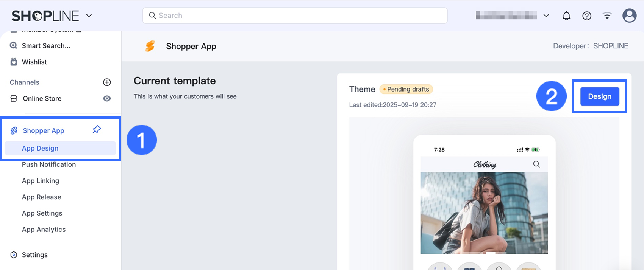
Task: Toggle the Online Store eye icon
Action: 107,98
